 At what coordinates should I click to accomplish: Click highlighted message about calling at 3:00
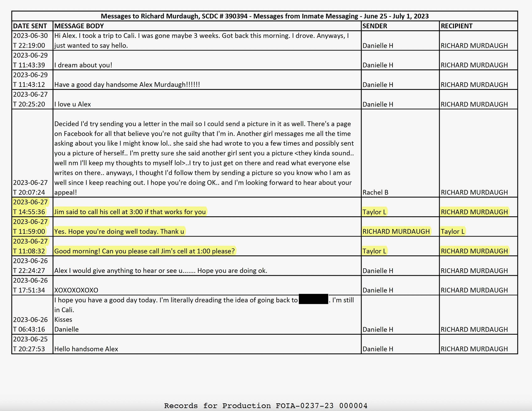130,212
